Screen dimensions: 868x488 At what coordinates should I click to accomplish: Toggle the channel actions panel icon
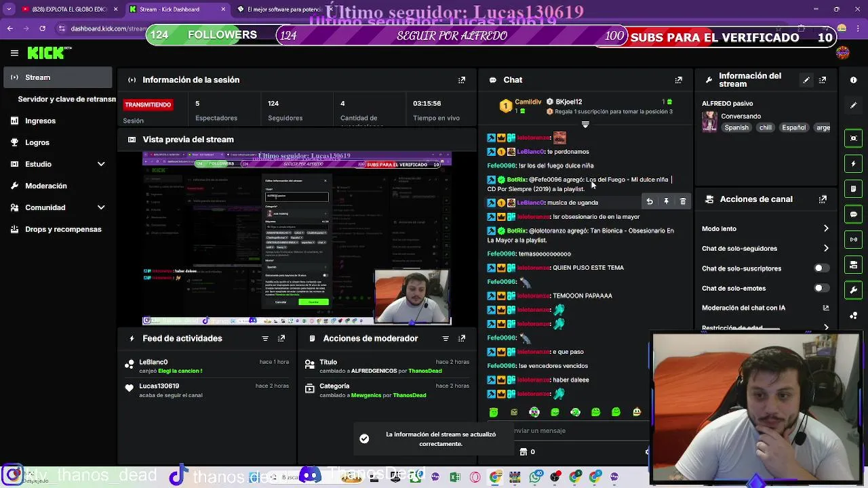pos(854,264)
